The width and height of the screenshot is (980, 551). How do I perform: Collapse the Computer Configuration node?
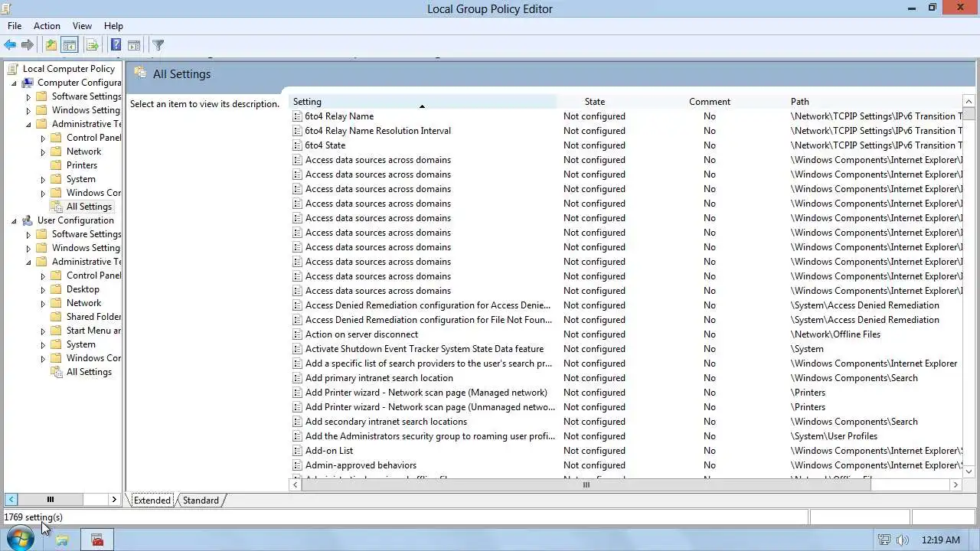pyautogui.click(x=14, y=83)
